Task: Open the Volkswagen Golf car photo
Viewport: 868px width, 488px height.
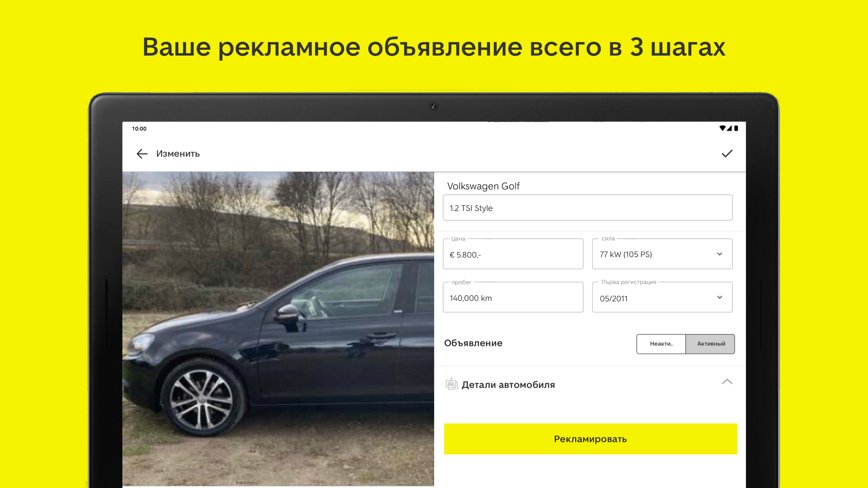Action: click(x=278, y=329)
